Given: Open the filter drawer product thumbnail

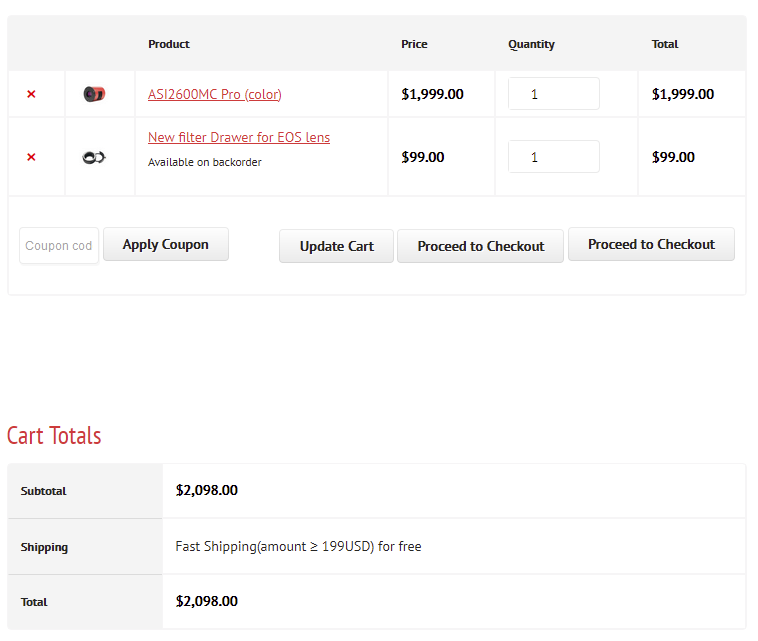Looking at the screenshot, I should click(94, 157).
